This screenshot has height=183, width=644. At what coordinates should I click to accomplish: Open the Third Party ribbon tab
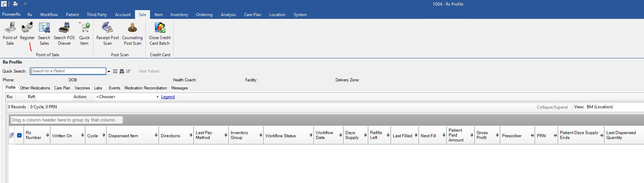97,14
